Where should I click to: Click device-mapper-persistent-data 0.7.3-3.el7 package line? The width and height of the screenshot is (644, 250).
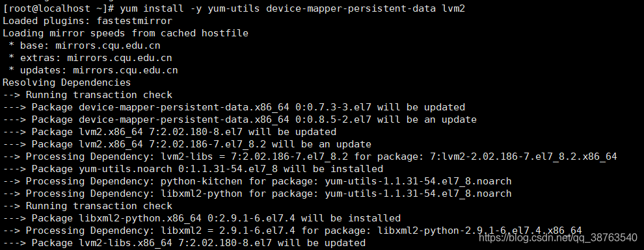click(x=234, y=107)
